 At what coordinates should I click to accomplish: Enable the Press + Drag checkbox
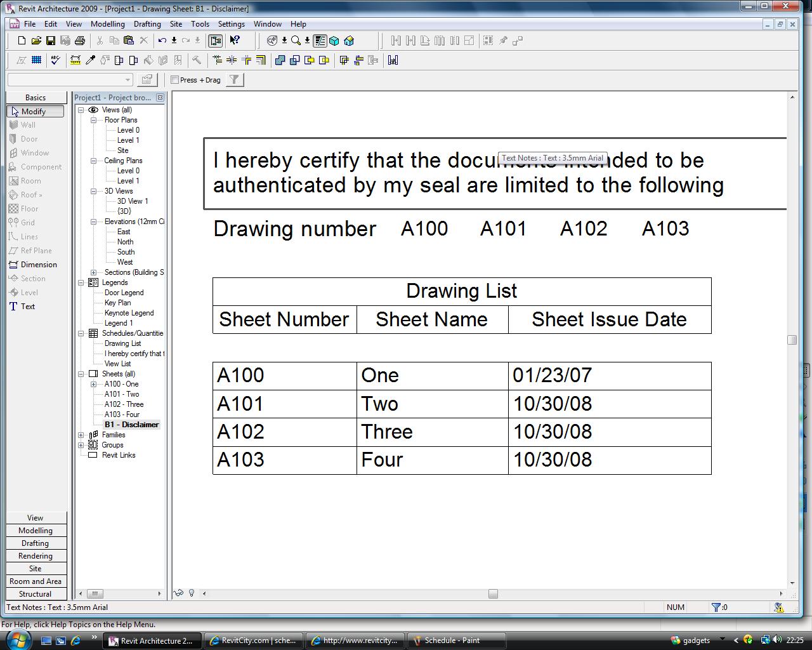click(175, 80)
